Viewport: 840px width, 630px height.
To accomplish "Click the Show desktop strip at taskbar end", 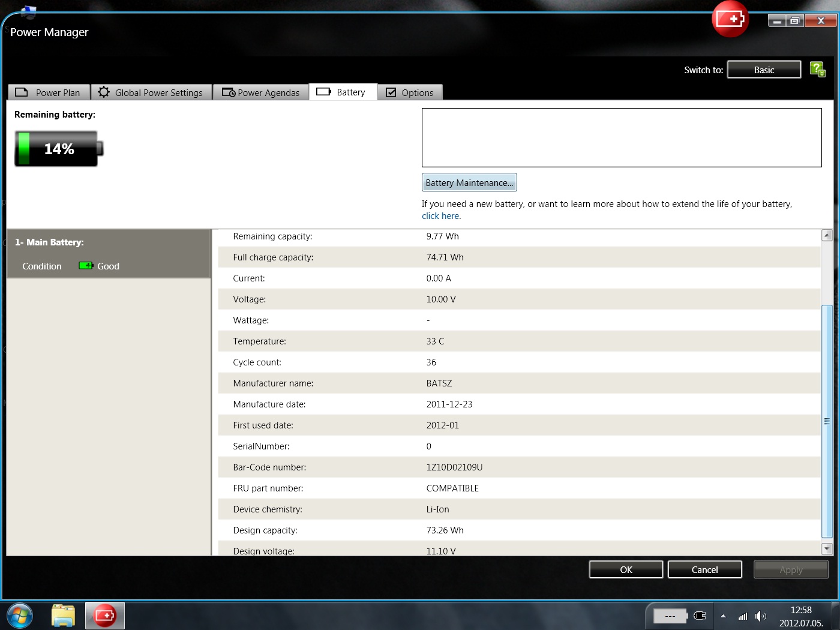I will [835, 616].
